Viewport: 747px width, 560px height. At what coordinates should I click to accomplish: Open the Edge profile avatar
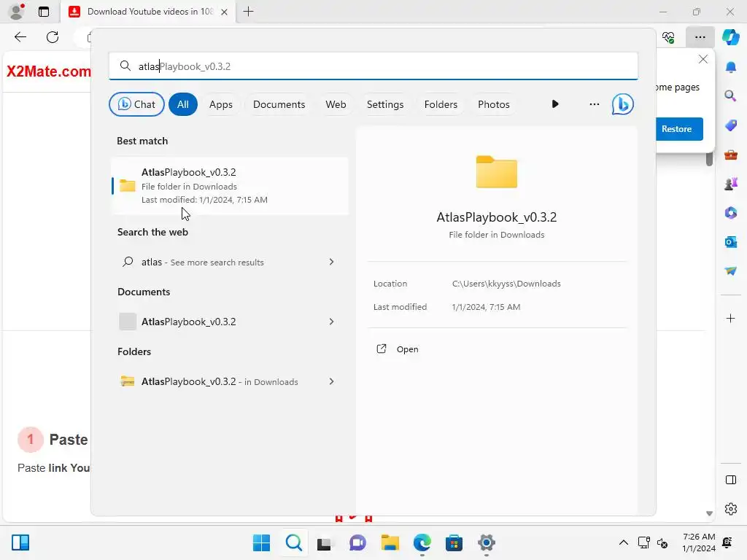pos(17,12)
